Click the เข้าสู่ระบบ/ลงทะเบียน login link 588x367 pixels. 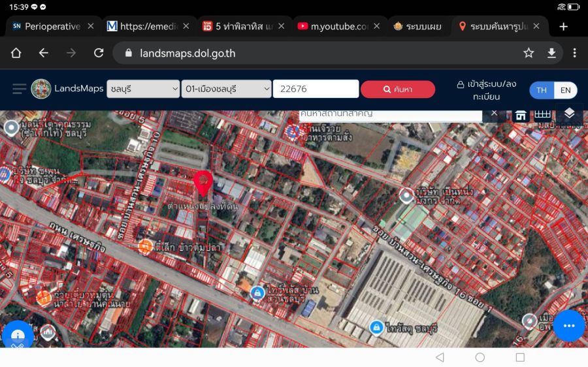486,90
